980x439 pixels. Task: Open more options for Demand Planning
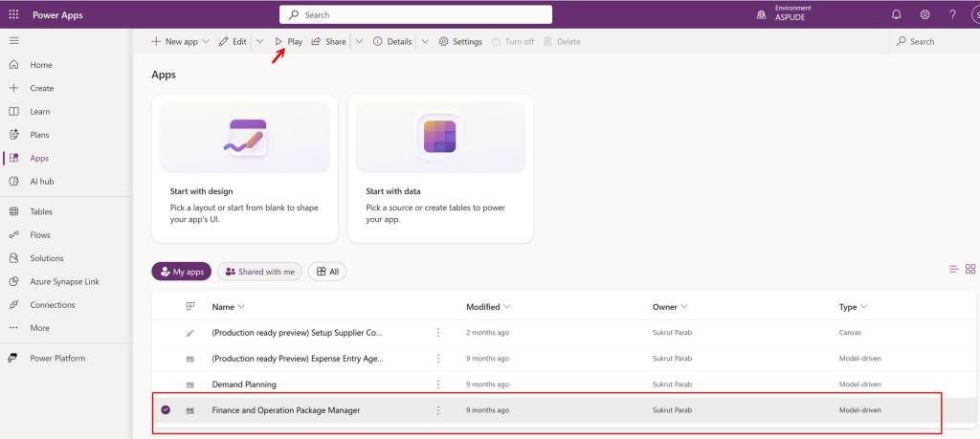click(438, 384)
